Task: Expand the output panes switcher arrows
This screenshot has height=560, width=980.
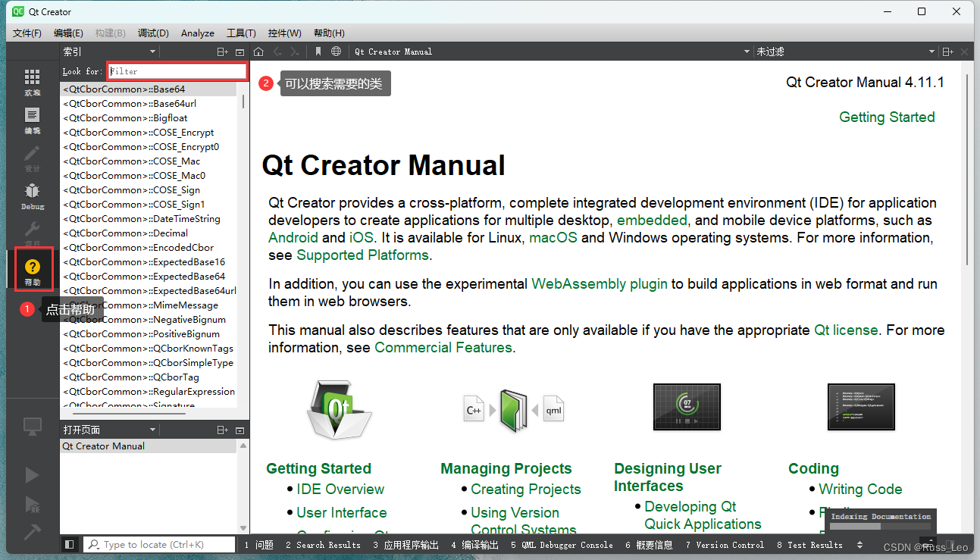Action: (x=859, y=545)
